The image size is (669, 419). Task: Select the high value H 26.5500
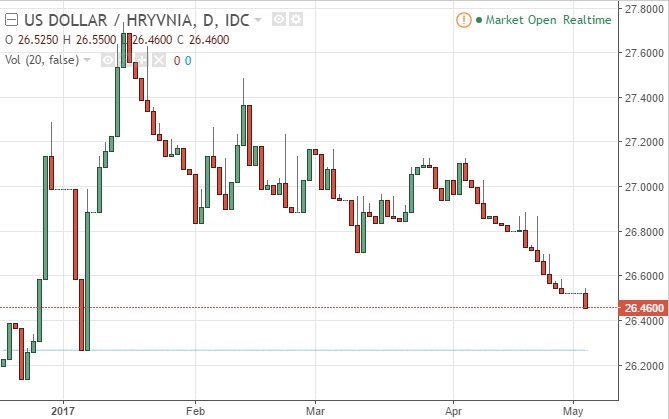point(90,40)
